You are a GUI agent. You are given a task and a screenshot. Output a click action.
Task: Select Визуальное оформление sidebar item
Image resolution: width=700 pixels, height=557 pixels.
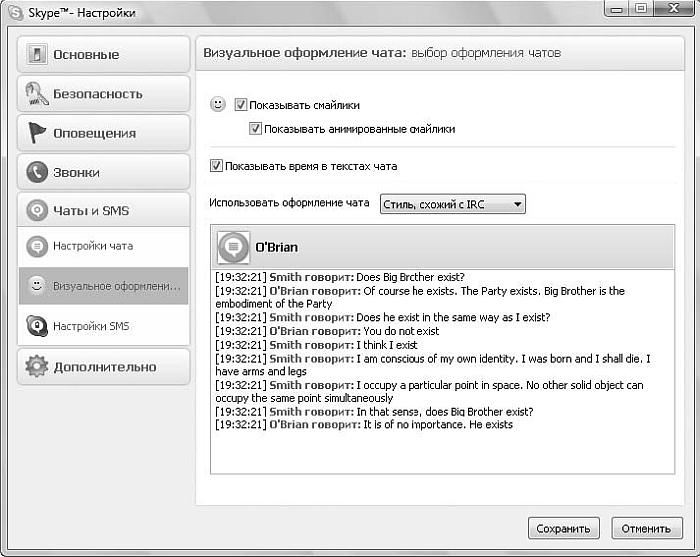point(116,286)
